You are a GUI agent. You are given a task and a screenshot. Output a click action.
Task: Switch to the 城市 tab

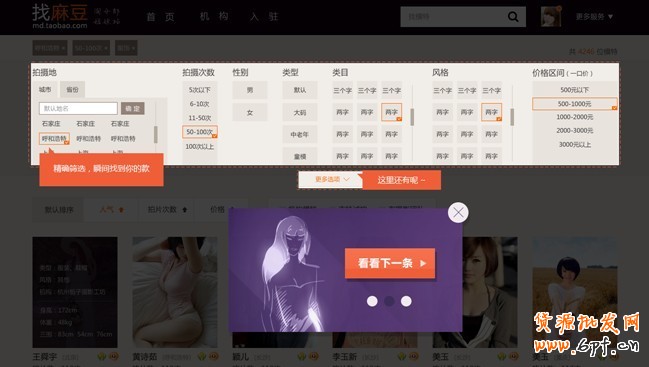[45, 89]
